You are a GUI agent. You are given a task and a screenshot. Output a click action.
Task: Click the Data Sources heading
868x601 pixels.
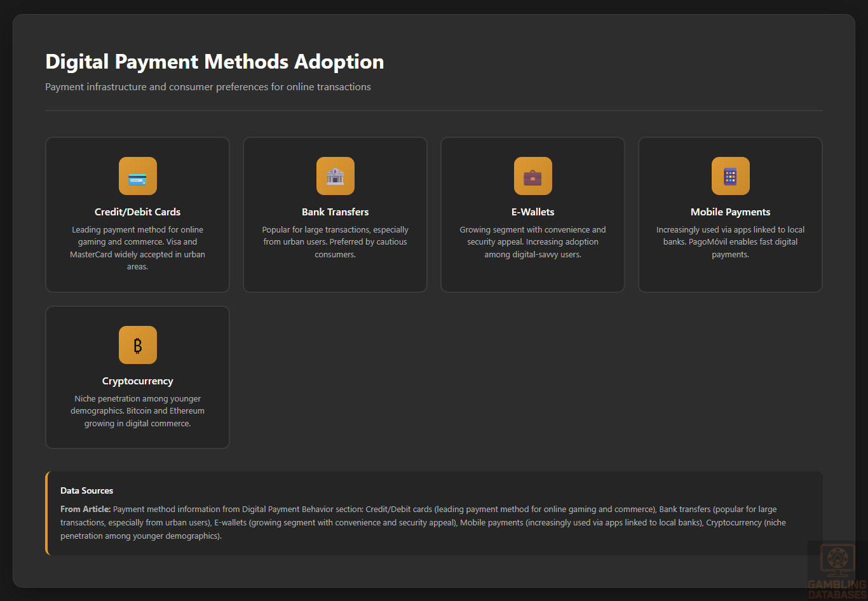click(x=86, y=490)
